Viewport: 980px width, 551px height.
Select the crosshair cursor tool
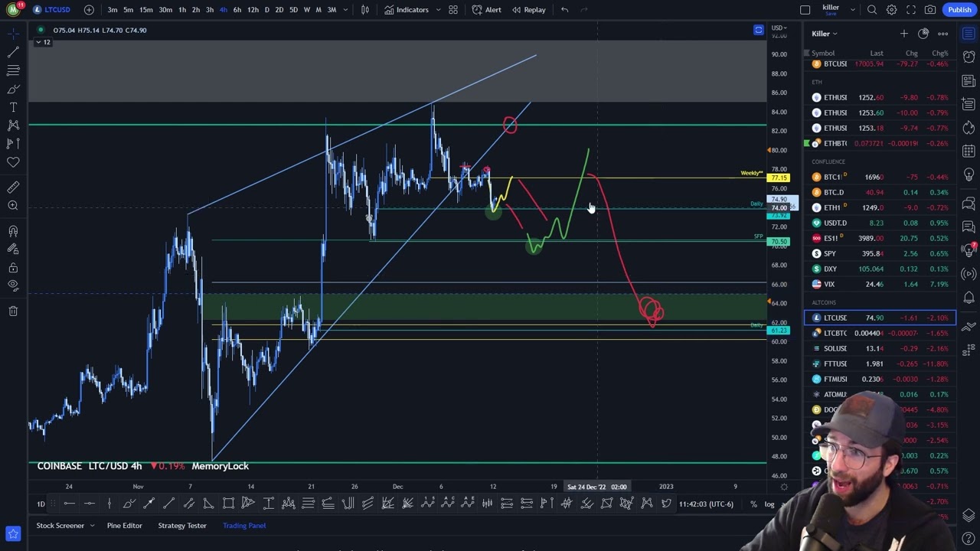13,33
